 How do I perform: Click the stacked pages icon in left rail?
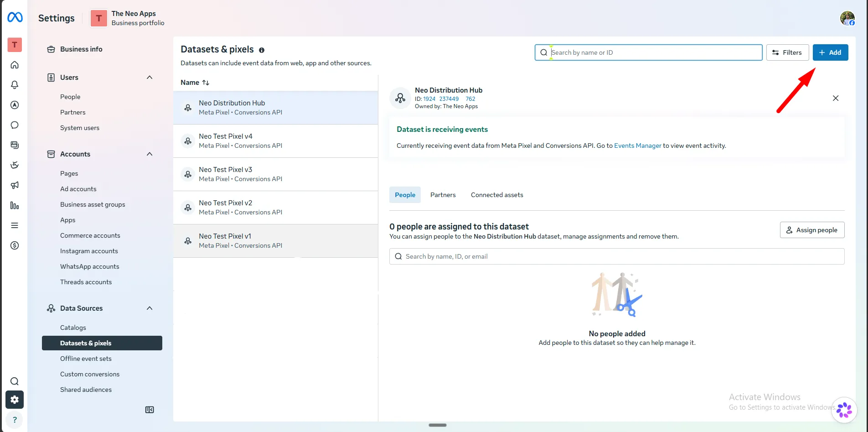(15, 145)
